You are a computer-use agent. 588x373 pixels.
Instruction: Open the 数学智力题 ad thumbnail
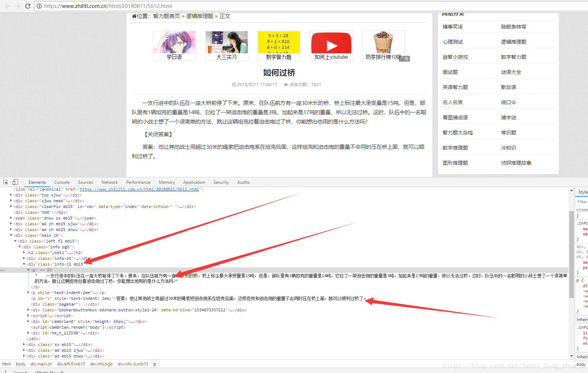click(x=279, y=46)
